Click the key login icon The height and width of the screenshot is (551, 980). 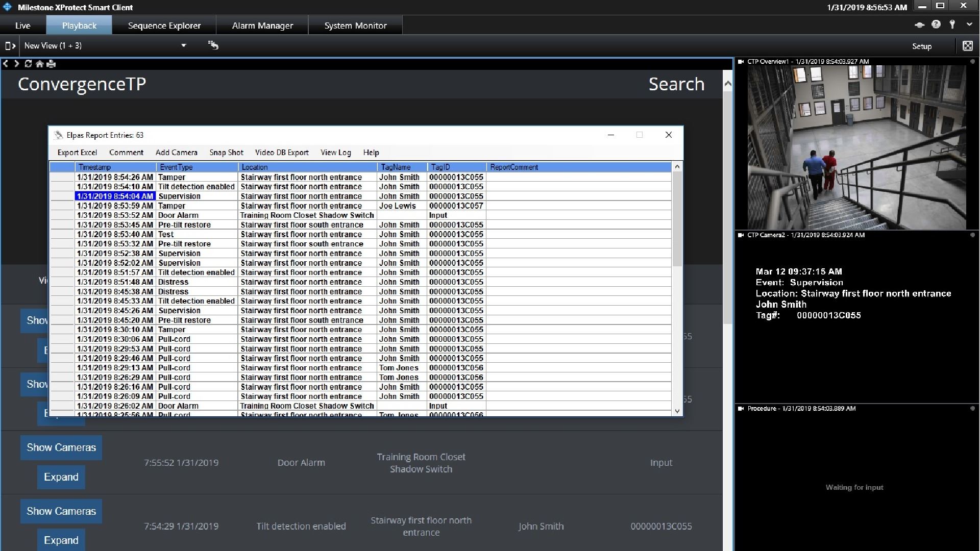coord(952,24)
